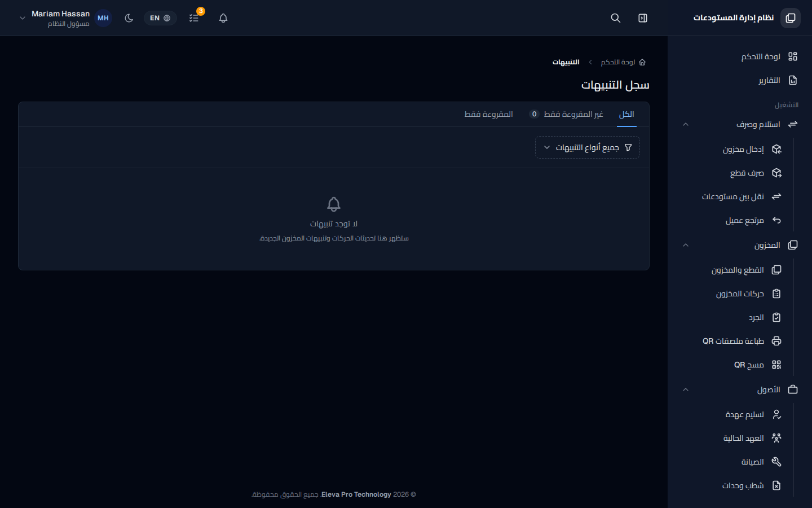Click the مسح QR code icon
Image resolution: width=812 pixels, height=508 pixels.
coord(776,365)
